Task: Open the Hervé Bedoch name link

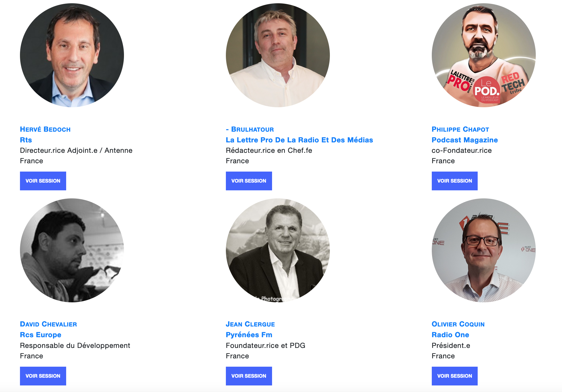Action: click(x=45, y=129)
